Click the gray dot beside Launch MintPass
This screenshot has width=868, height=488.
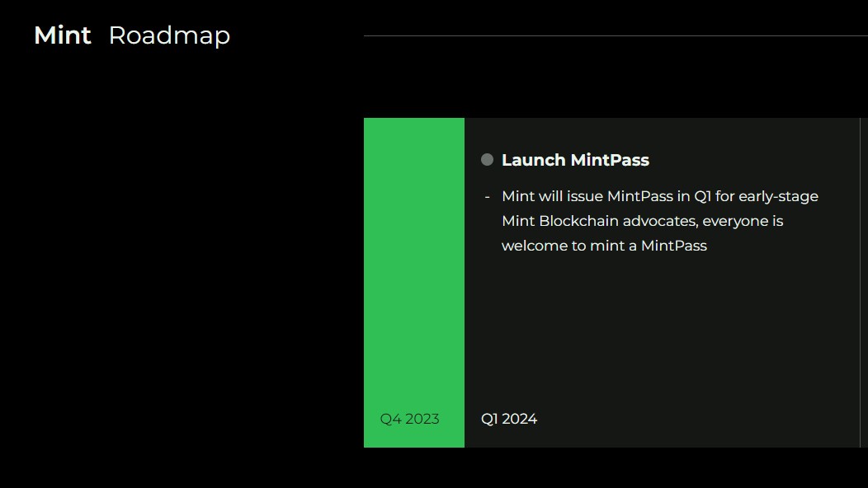click(x=487, y=160)
